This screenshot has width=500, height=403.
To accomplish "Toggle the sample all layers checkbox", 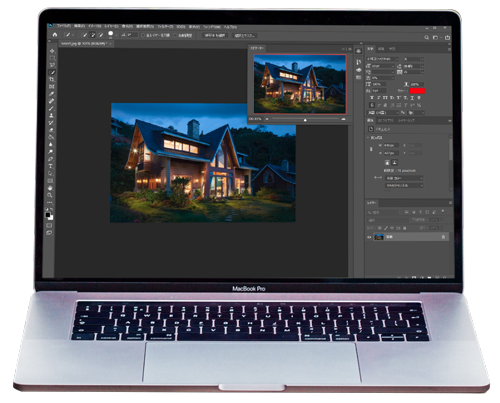I will point(143,35).
